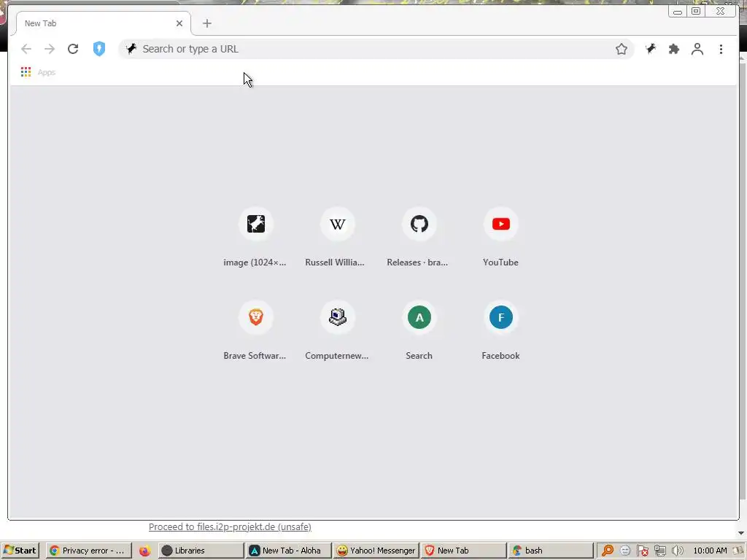This screenshot has width=747, height=560.
Task: Open the user profile icon
Action: click(697, 49)
